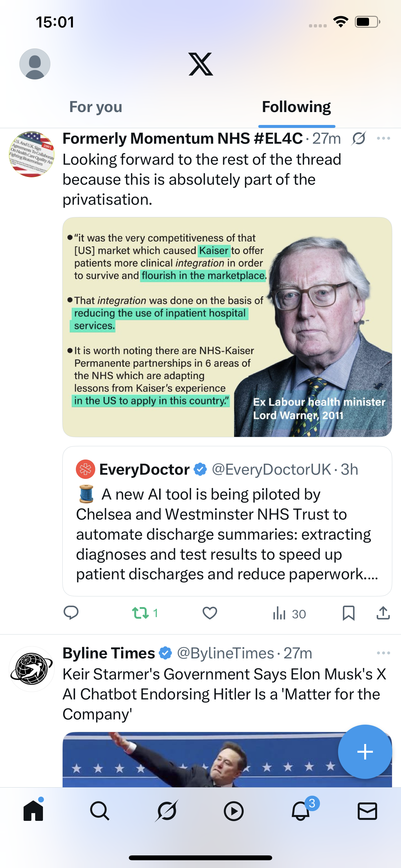
Task: Open the quoted EveryDoctor post
Action: click(227, 532)
